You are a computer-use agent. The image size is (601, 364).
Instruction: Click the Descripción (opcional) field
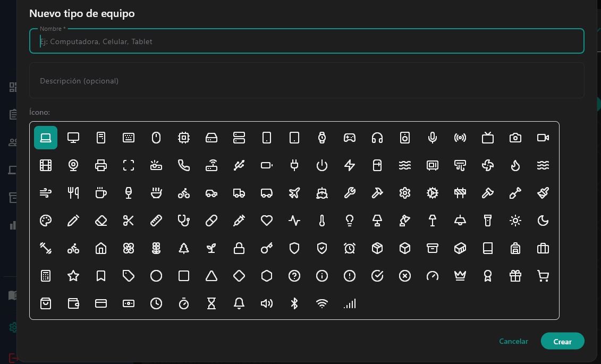307,81
